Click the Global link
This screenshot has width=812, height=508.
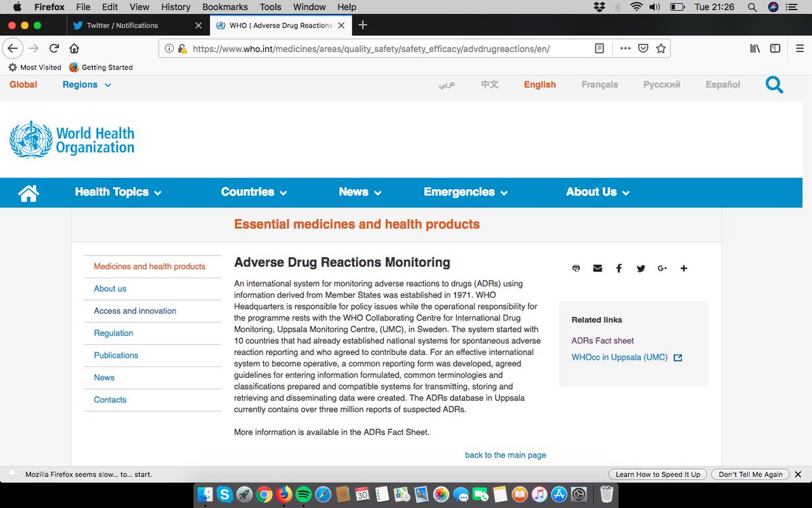23,85
